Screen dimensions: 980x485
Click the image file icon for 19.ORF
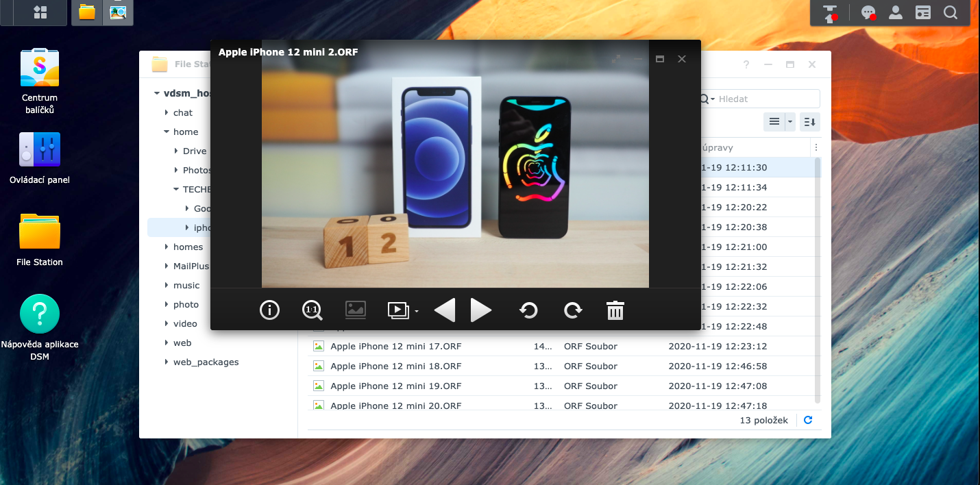click(x=318, y=386)
